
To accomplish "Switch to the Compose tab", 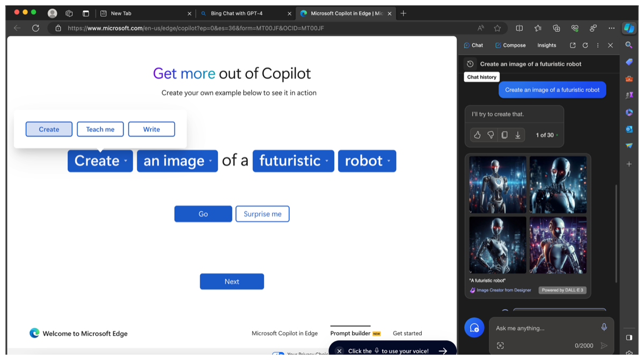I will click(x=510, y=45).
